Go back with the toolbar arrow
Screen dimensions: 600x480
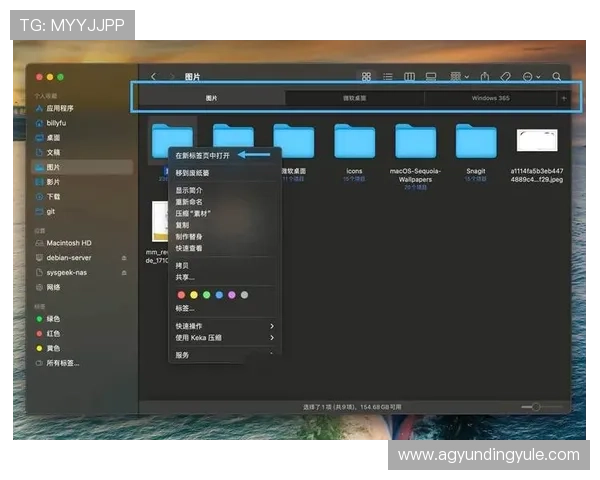pos(153,76)
